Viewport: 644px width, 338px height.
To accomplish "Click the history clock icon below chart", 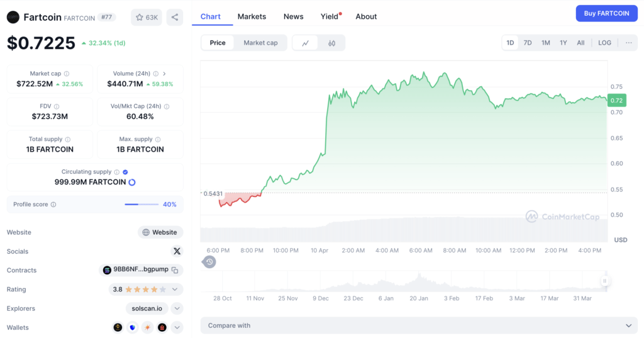I will [209, 261].
